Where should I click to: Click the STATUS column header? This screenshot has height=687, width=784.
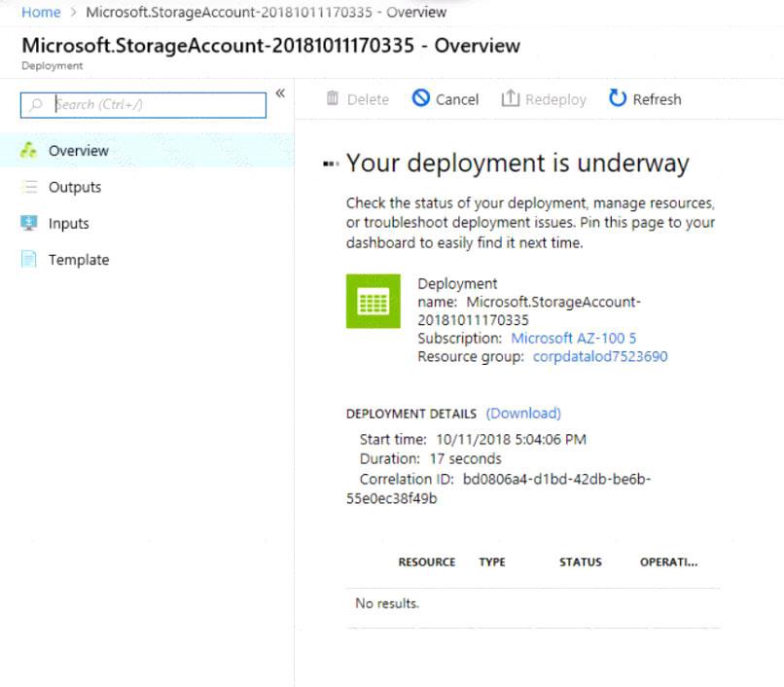[x=580, y=561]
